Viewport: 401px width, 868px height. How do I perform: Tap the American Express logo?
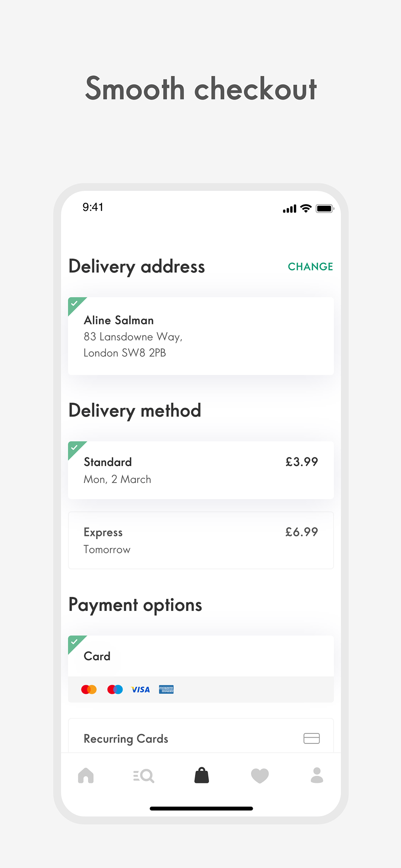tap(166, 689)
